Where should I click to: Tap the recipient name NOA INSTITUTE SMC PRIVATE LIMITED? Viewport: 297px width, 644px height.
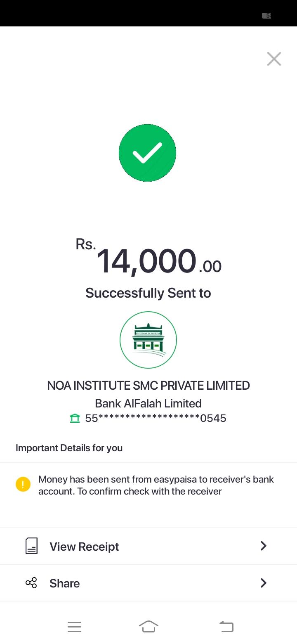tap(148, 386)
